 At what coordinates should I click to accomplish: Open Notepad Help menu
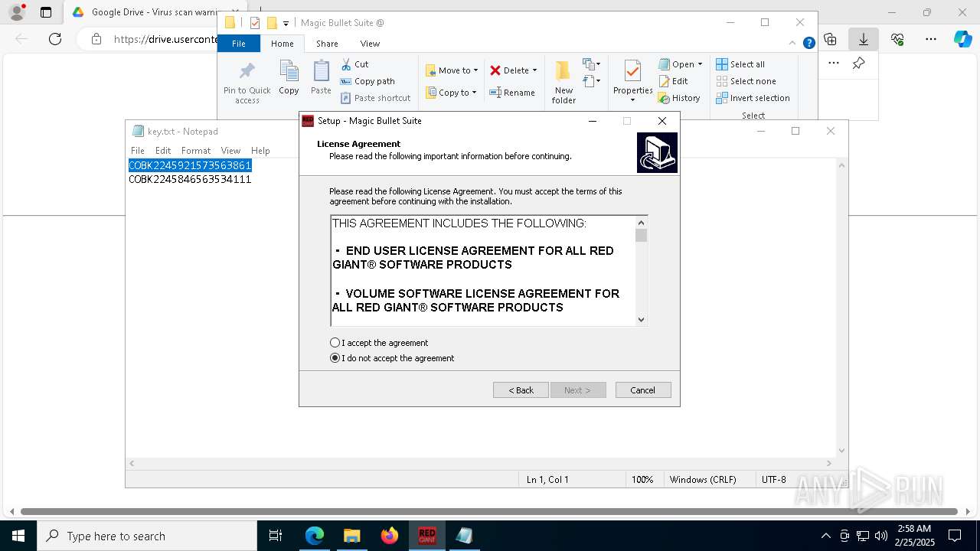[260, 151]
